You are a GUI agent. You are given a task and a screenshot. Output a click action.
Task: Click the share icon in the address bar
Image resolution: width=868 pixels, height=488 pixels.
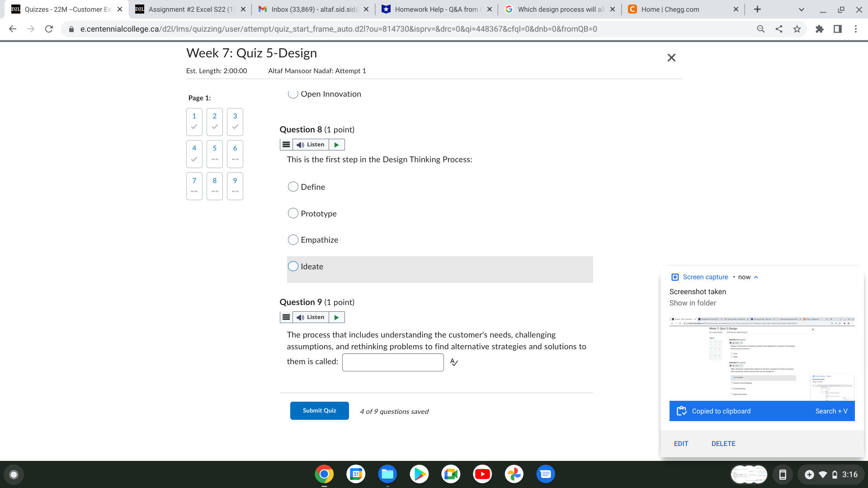pos(779,28)
